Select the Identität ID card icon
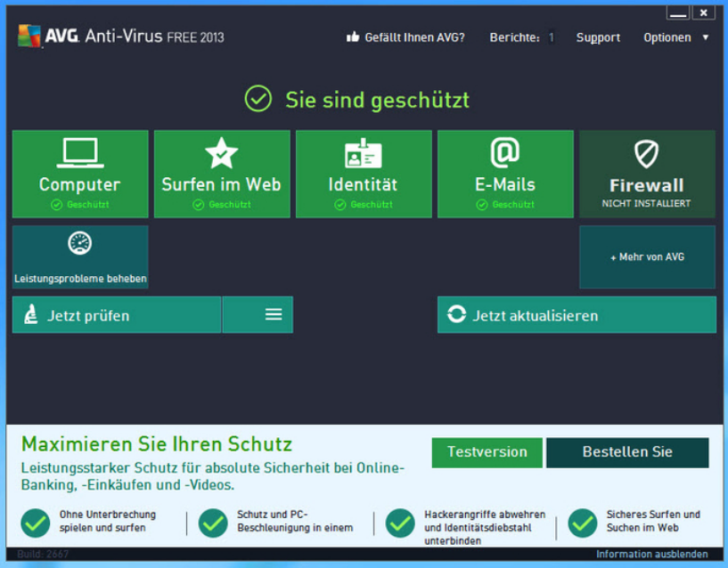Viewport: 728px width, 568px height. (x=364, y=153)
